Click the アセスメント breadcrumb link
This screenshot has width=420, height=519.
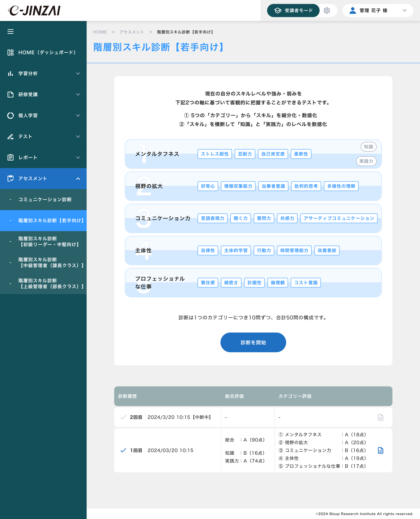pyautogui.click(x=132, y=32)
